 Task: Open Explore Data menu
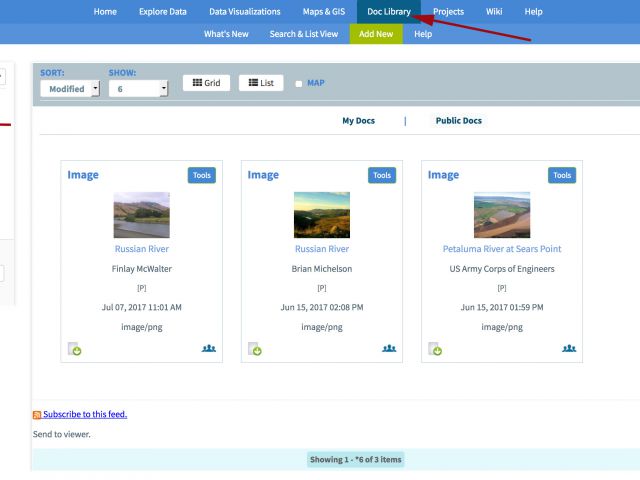click(x=163, y=11)
